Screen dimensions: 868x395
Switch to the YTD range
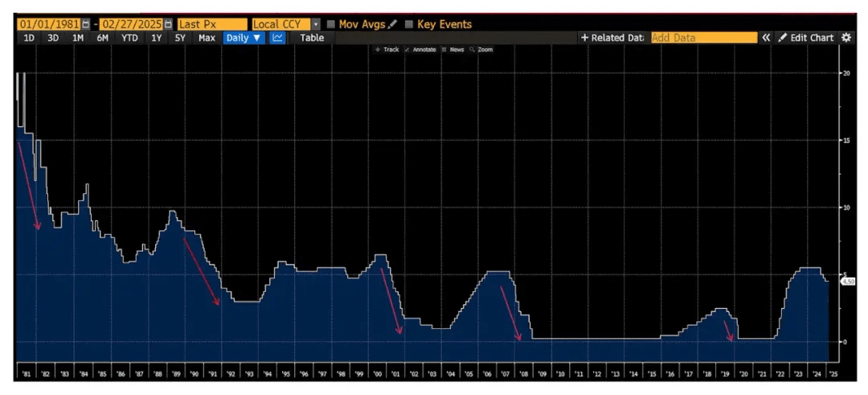129,38
